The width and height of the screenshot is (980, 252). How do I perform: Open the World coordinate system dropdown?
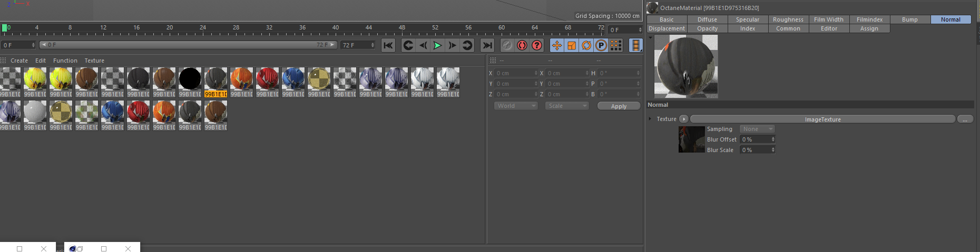point(516,106)
